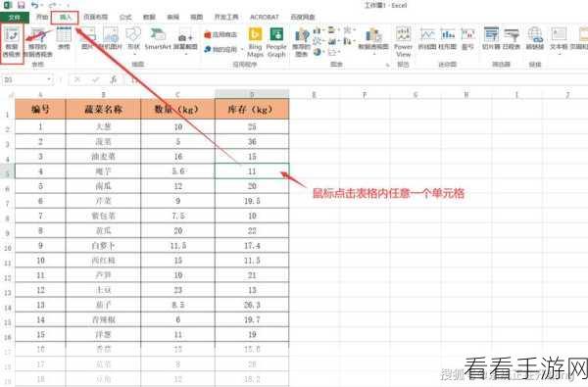Redo the last action
588x387 pixels.
click(x=53, y=5)
